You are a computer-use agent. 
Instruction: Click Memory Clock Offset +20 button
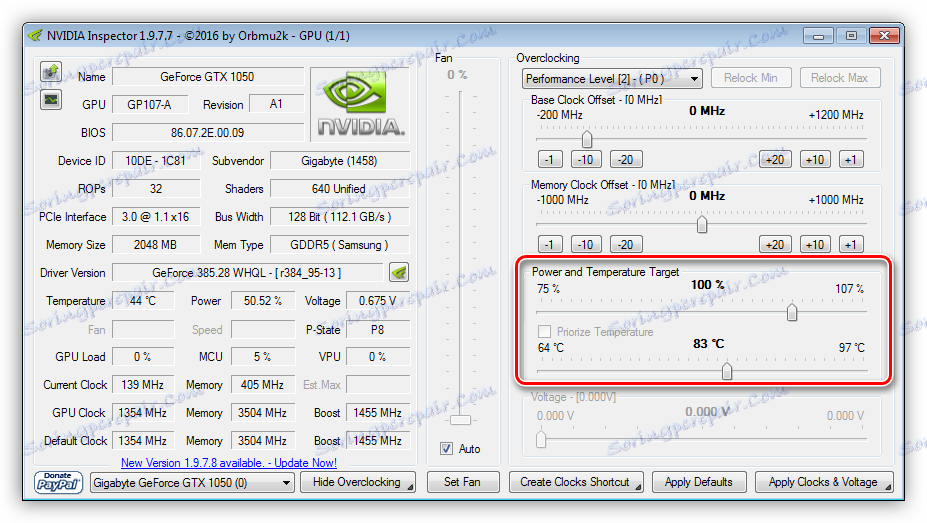tap(775, 245)
